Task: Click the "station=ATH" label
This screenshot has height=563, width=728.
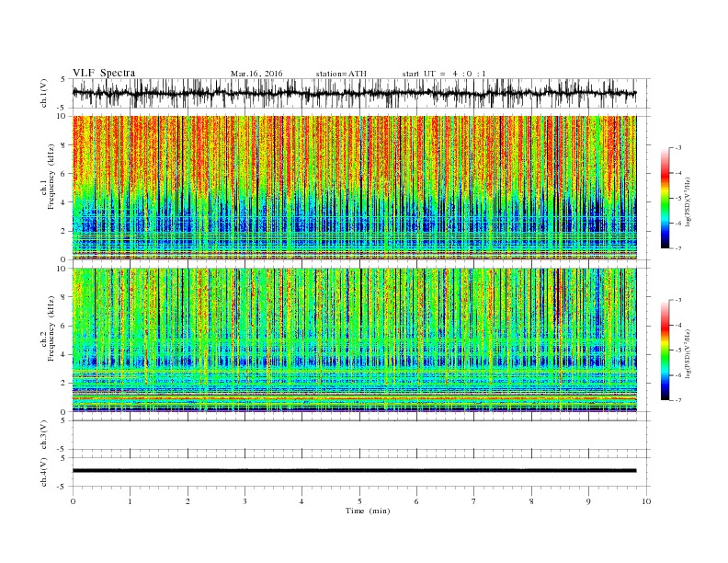Action: click(x=341, y=74)
